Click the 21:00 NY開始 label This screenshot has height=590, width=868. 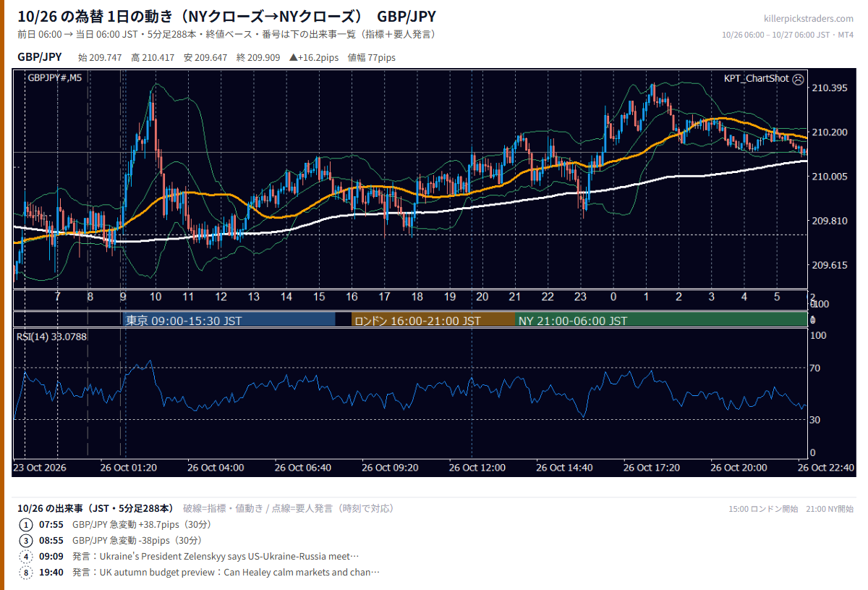(x=830, y=509)
